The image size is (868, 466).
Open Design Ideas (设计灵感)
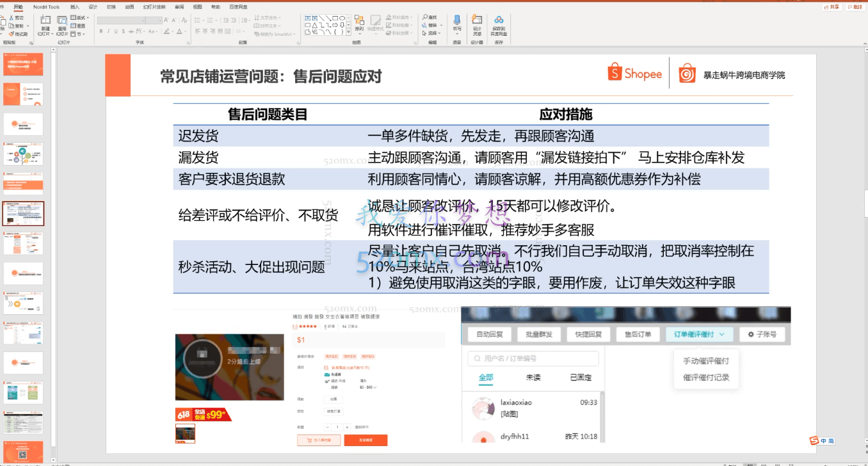476,23
